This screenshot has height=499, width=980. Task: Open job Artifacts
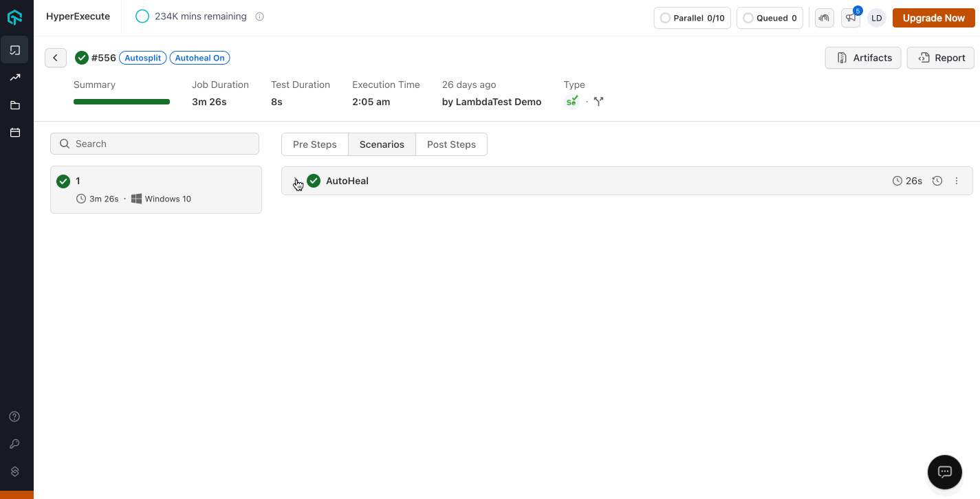click(x=862, y=58)
